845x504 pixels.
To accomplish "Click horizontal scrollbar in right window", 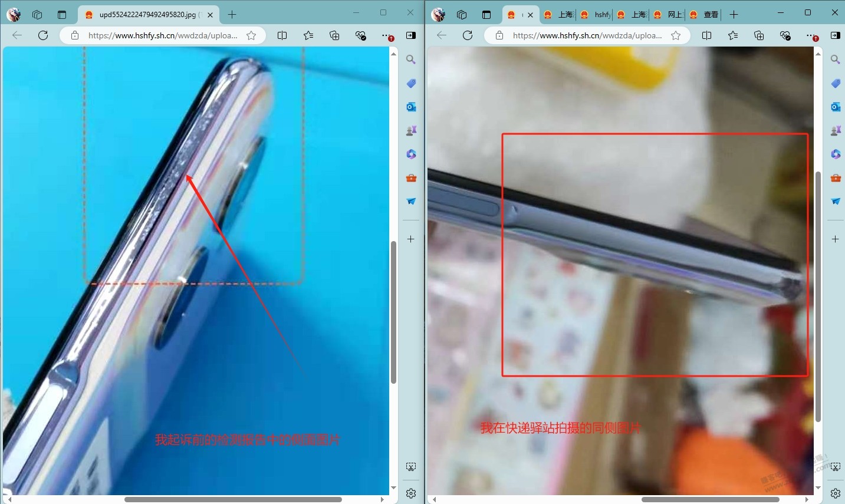I will coord(711,499).
